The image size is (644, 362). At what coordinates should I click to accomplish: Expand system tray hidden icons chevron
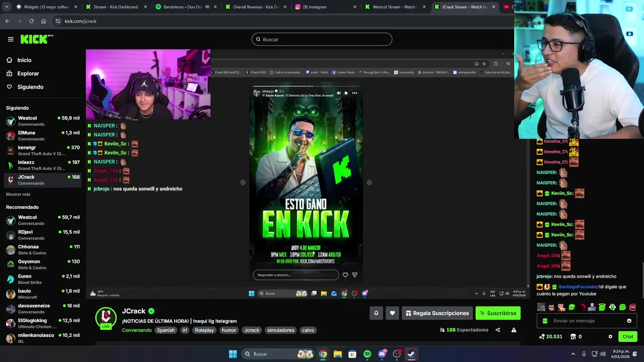pyautogui.click(x=573, y=354)
